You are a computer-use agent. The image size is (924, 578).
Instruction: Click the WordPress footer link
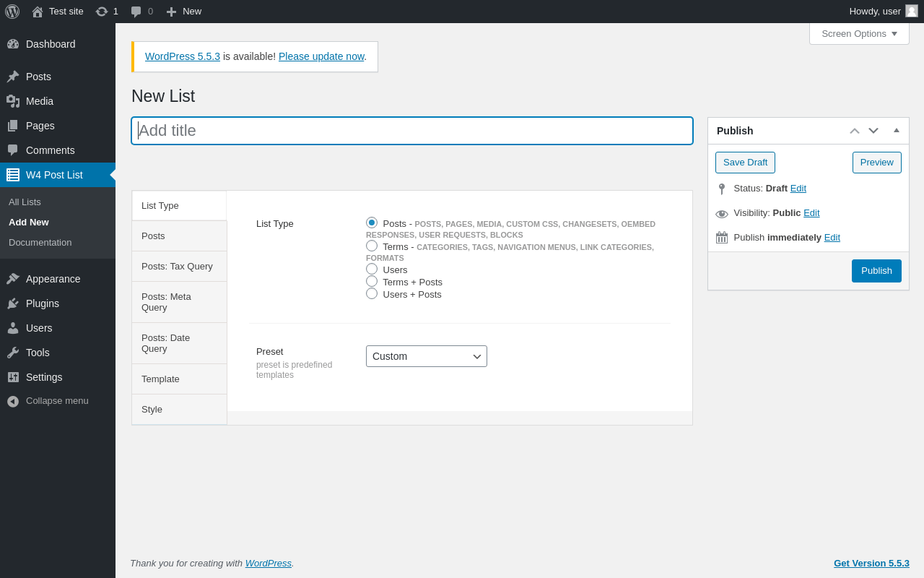click(x=269, y=564)
